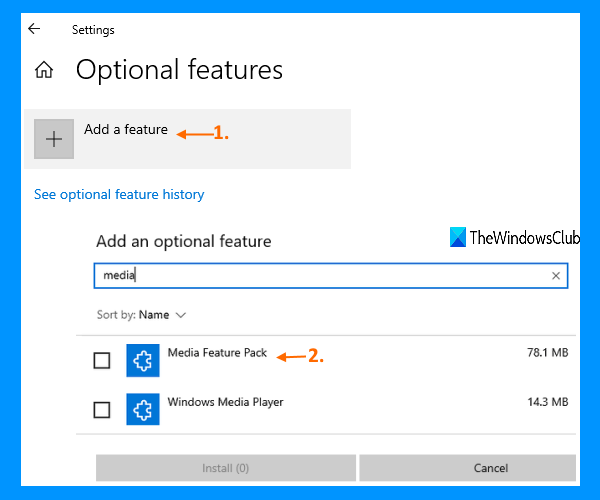Viewport: 600px width, 500px height.
Task: Open See optional feature history link
Action: [x=119, y=194]
